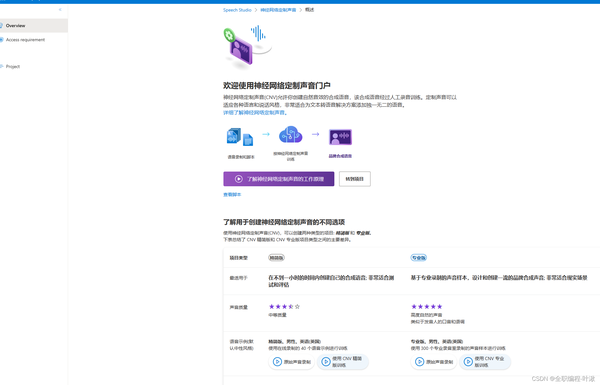Click the 品牌合成语音 label
The image size is (600, 385).
pos(340,156)
